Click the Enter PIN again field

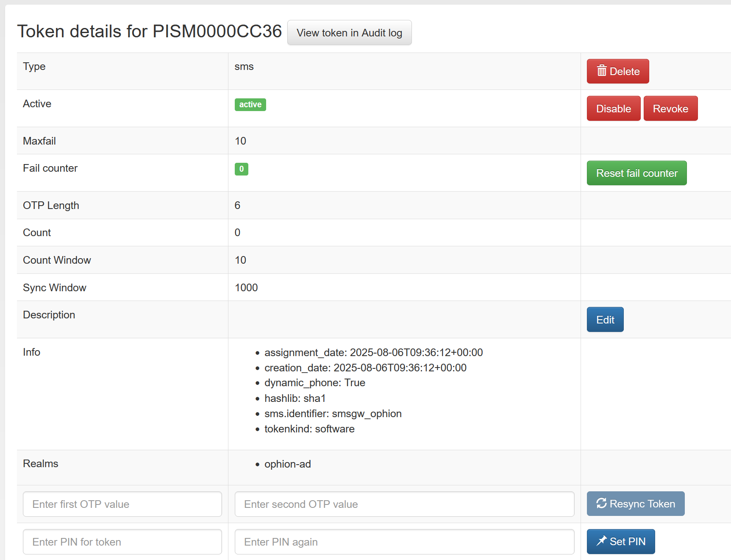point(404,542)
